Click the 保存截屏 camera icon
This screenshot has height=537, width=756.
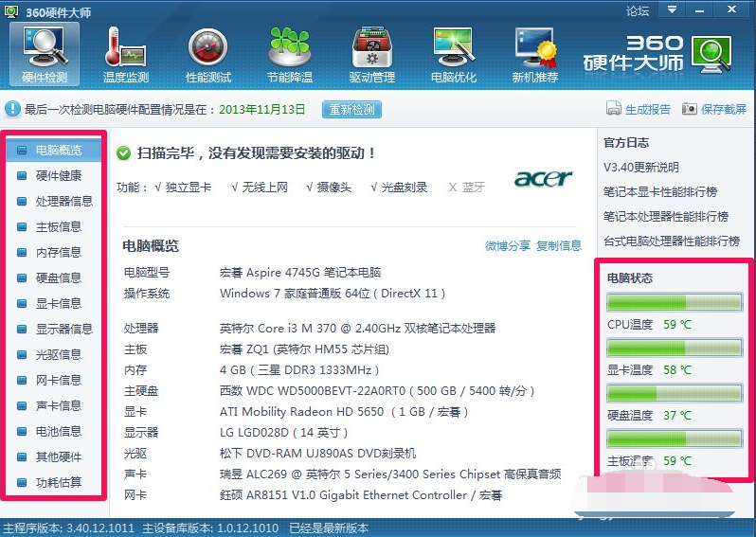(x=690, y=109)
